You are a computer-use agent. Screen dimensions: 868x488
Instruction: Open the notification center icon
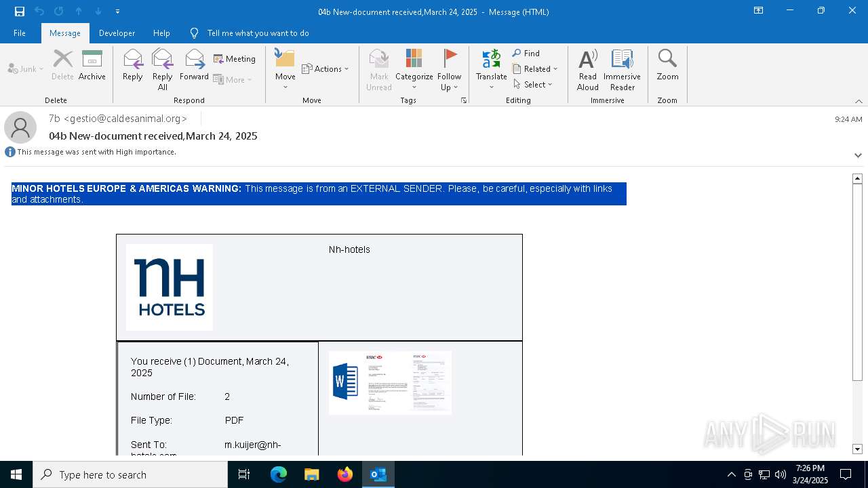tap(846, 474)
